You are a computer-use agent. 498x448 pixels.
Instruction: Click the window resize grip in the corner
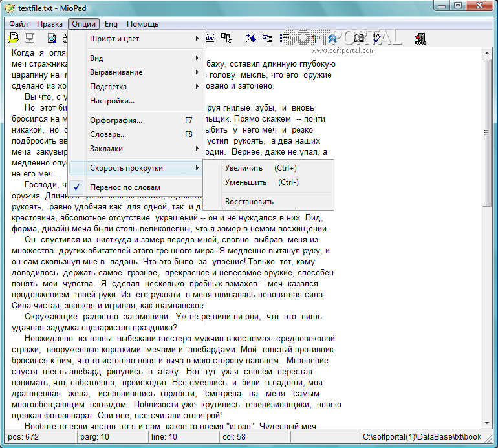488,438
